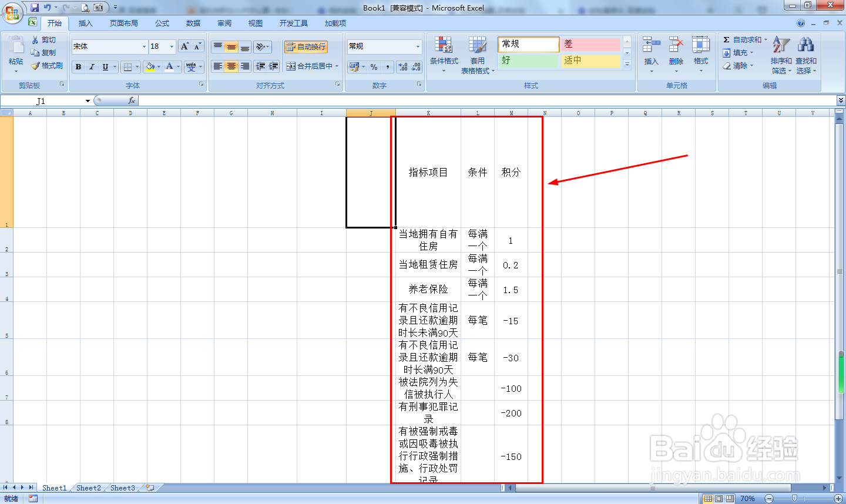
Task: Select the Neutral cell style
Action: pos(590,61)
